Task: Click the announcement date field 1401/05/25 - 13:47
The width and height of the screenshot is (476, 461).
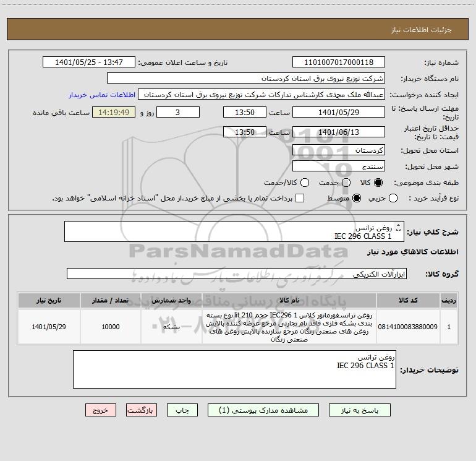Action: point(89,62)
